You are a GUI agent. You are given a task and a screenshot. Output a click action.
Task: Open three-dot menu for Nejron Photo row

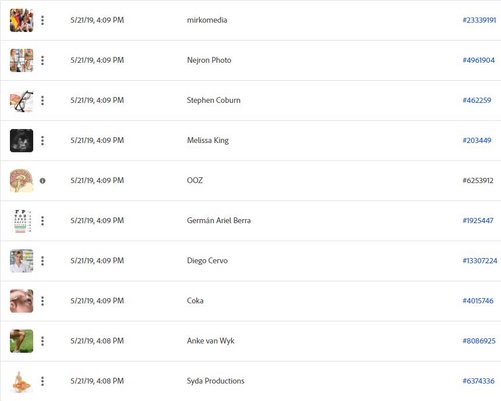[42, 60]
